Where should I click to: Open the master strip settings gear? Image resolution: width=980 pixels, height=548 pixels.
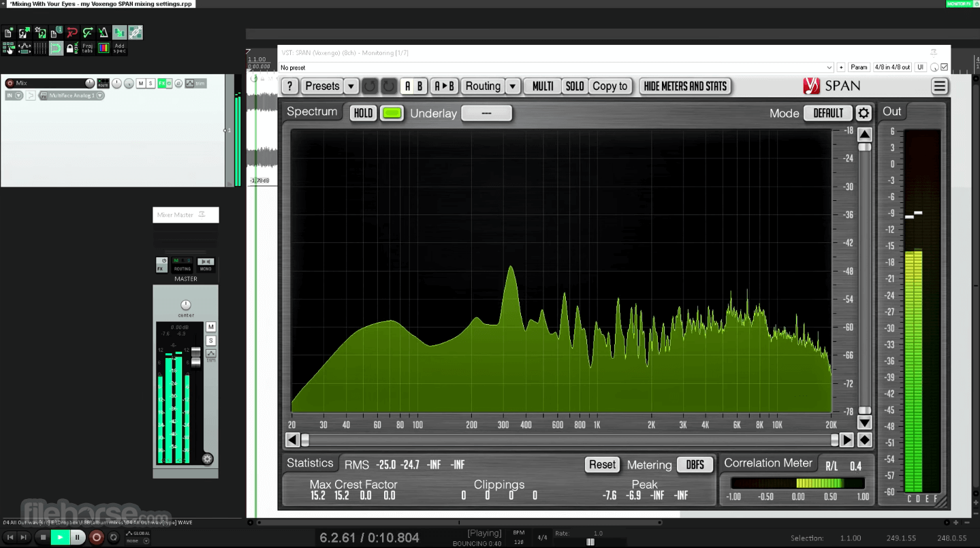[x=208, y=459]
